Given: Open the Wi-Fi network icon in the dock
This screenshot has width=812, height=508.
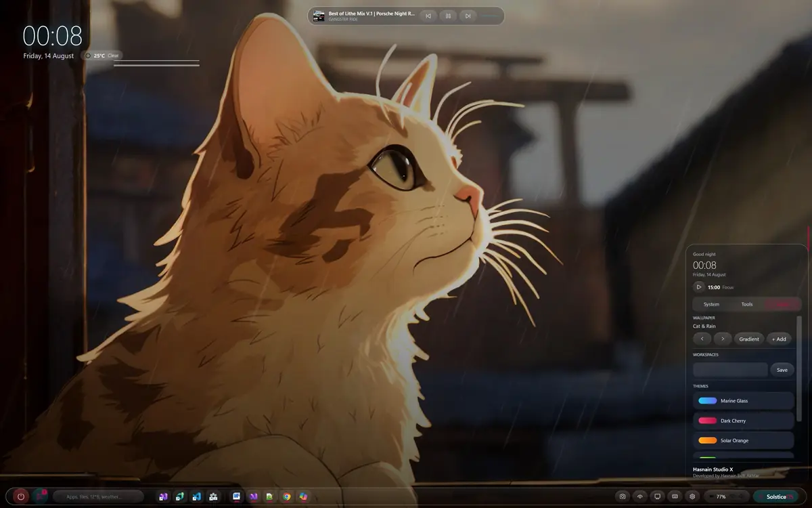Looking at the screenshot, I should 640,496.
